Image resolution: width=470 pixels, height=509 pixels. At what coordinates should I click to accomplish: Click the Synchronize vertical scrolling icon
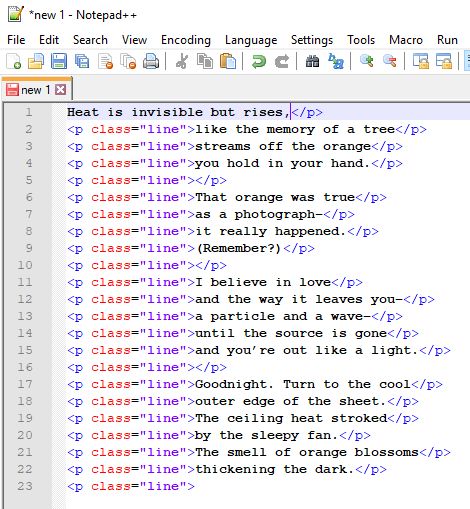click(x=421, y=61)
